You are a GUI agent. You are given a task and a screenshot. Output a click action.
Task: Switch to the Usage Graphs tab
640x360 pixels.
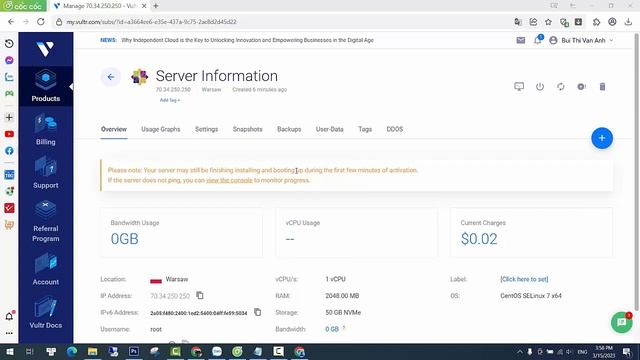tap(161, 129)
